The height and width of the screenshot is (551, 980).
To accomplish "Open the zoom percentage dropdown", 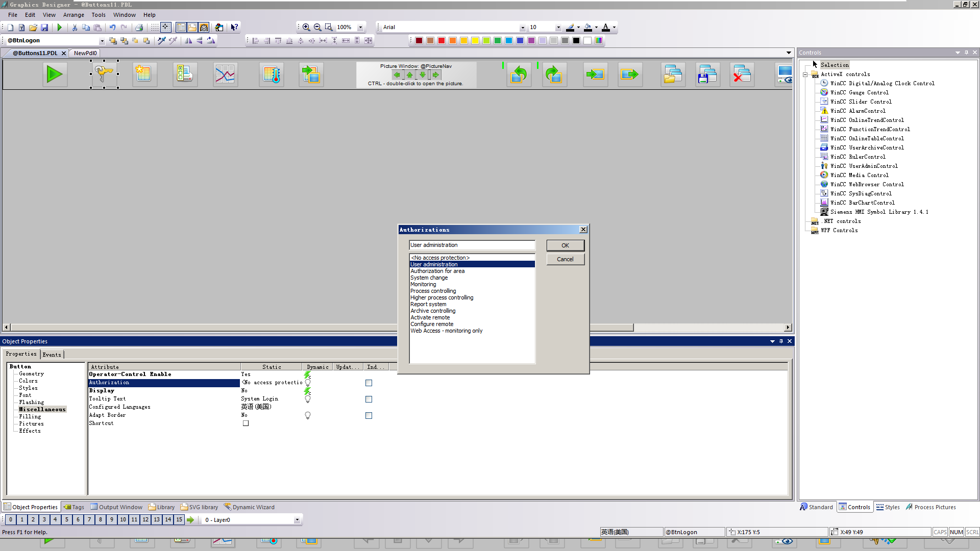I will 360,28.
